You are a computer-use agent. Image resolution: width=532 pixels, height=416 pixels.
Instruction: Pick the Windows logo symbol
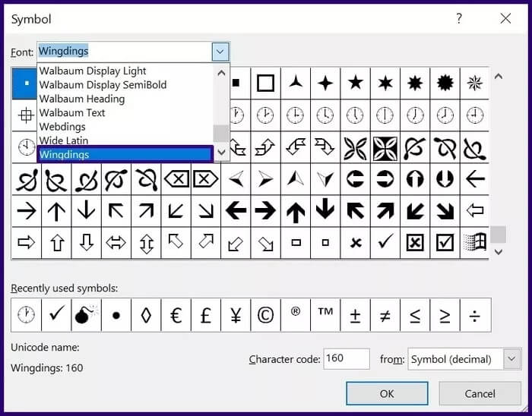(475, 243)
